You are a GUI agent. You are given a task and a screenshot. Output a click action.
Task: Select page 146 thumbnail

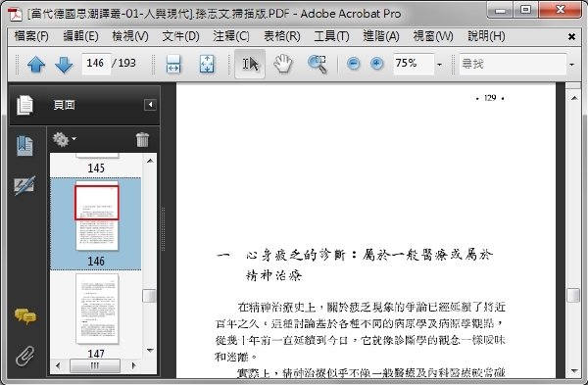pos(97,217)
